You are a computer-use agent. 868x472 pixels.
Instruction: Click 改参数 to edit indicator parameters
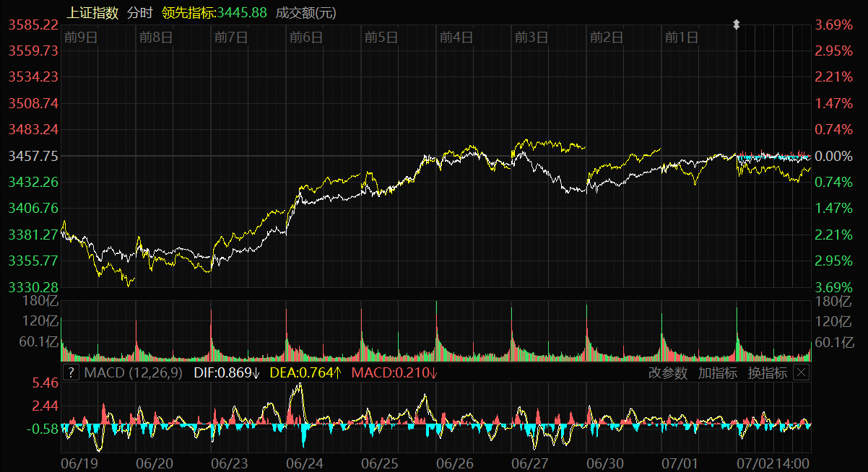[x=668, y=373]
